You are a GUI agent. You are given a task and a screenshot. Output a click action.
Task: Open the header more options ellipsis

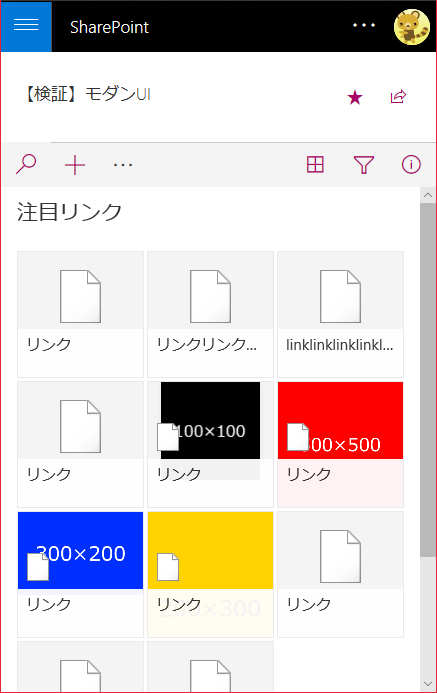364,26
